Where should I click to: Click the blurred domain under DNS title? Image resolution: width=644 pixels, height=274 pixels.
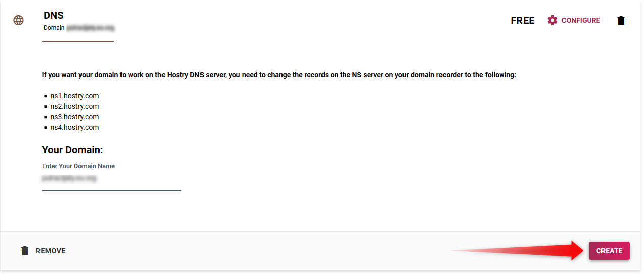click(x=94, y=28)
